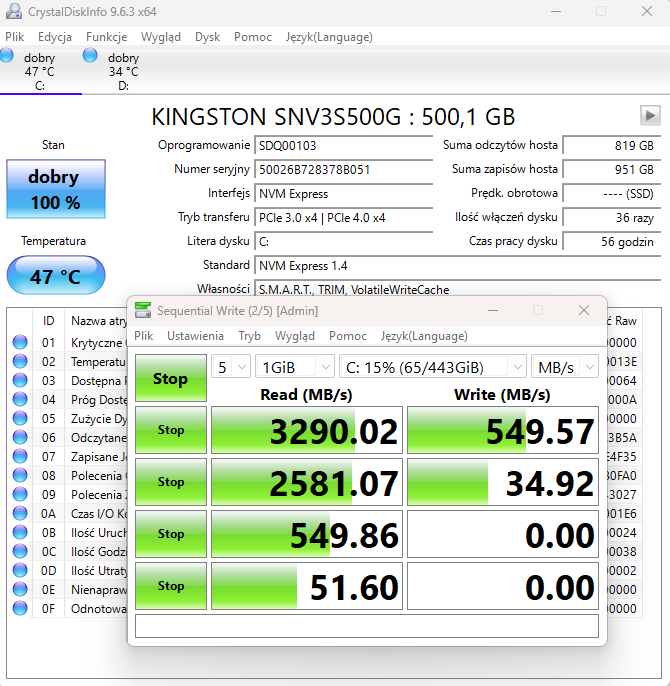The height and width of the screenshot is (686, 670).
Task: Click blue status orb for attribute 0F
Action: 19,608
